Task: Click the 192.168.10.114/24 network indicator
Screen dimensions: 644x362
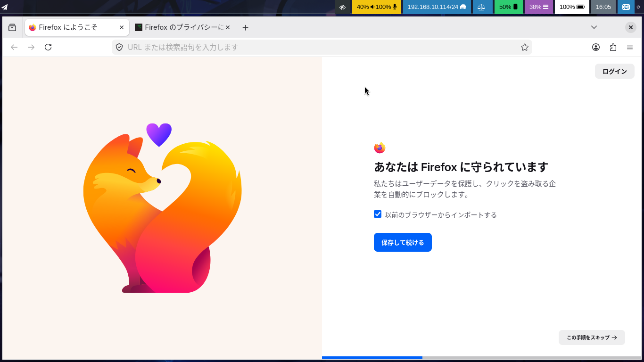Action: click(437, 7)
